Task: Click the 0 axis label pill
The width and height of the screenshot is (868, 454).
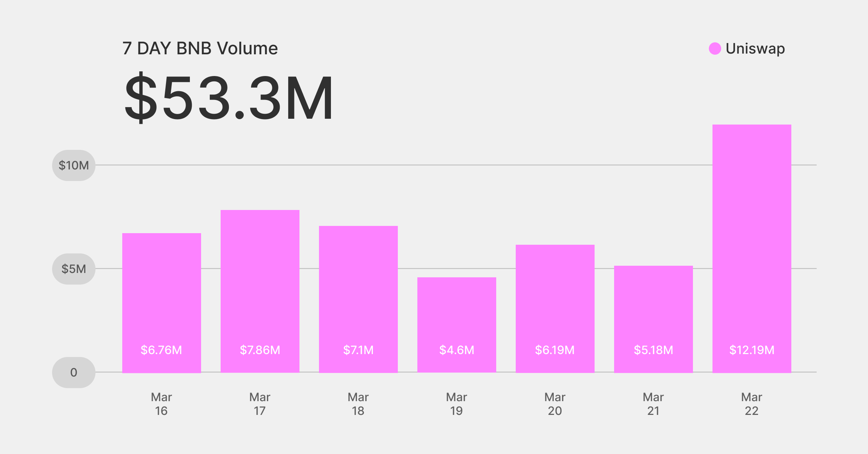Action: (74, 373)
